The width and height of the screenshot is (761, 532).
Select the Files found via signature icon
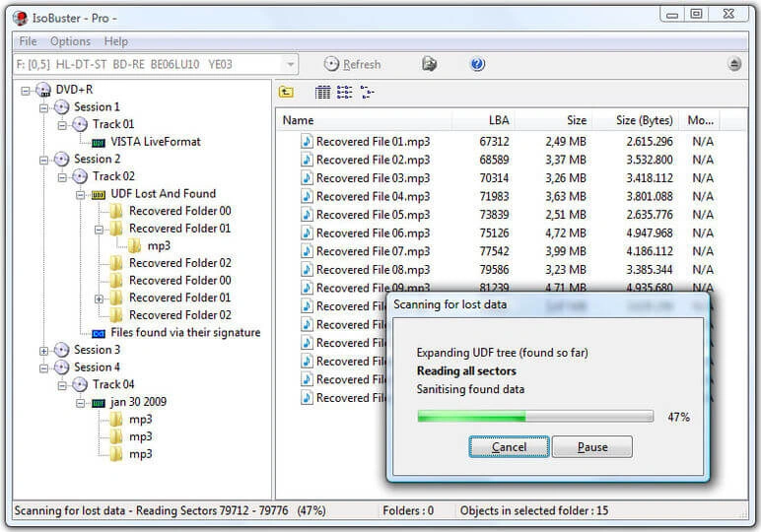coord(99,334)
